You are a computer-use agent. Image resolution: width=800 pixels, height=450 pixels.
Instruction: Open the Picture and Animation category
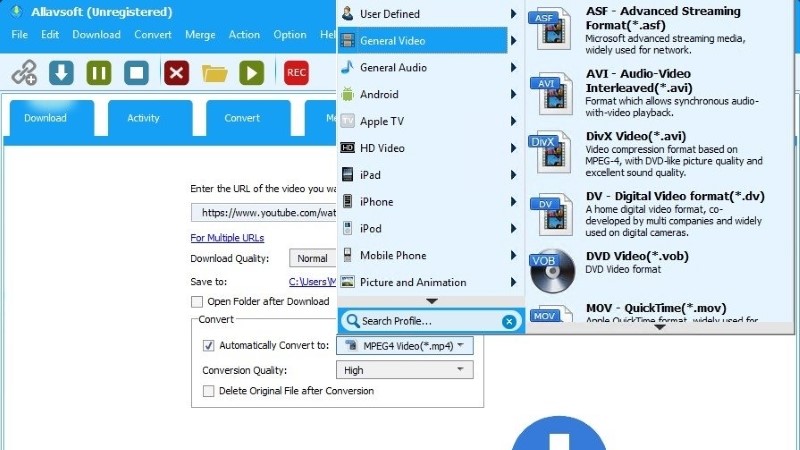pyautogui.click(x=430, y=282)
